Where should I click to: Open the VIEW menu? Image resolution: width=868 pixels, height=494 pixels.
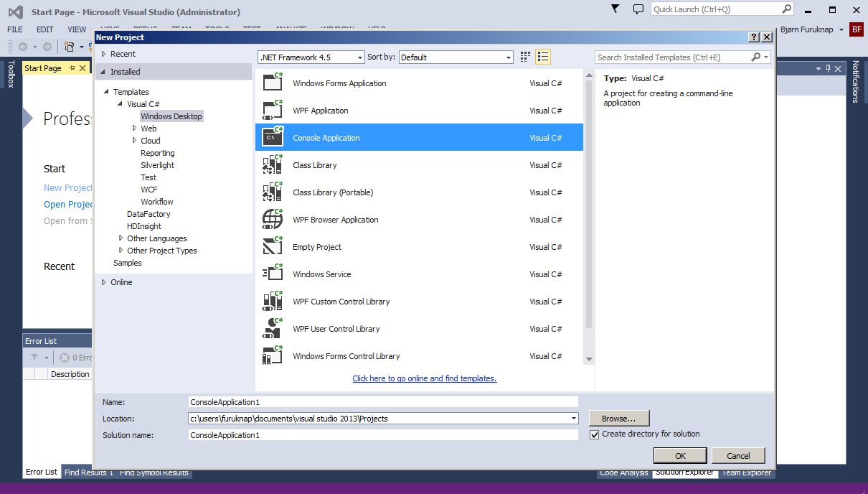point(77,29)
